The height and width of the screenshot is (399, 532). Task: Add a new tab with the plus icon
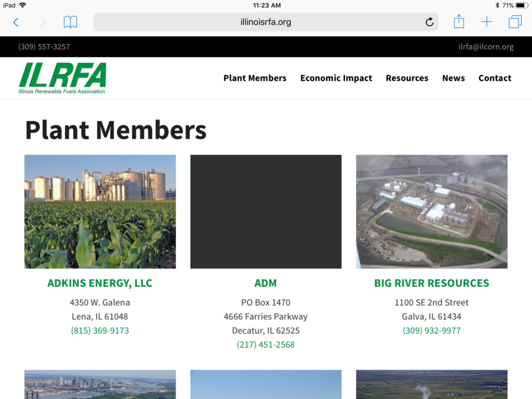(486, 22)
